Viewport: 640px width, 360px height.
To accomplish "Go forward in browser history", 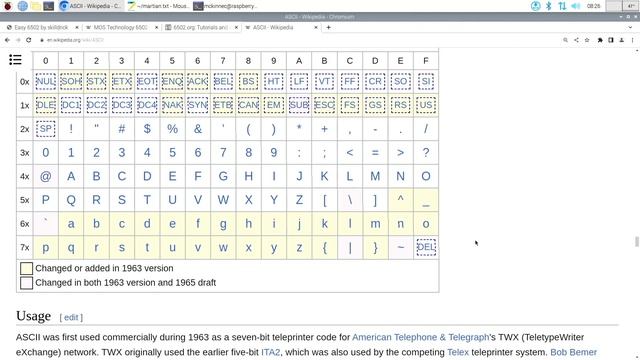I will tap(18, 40).
